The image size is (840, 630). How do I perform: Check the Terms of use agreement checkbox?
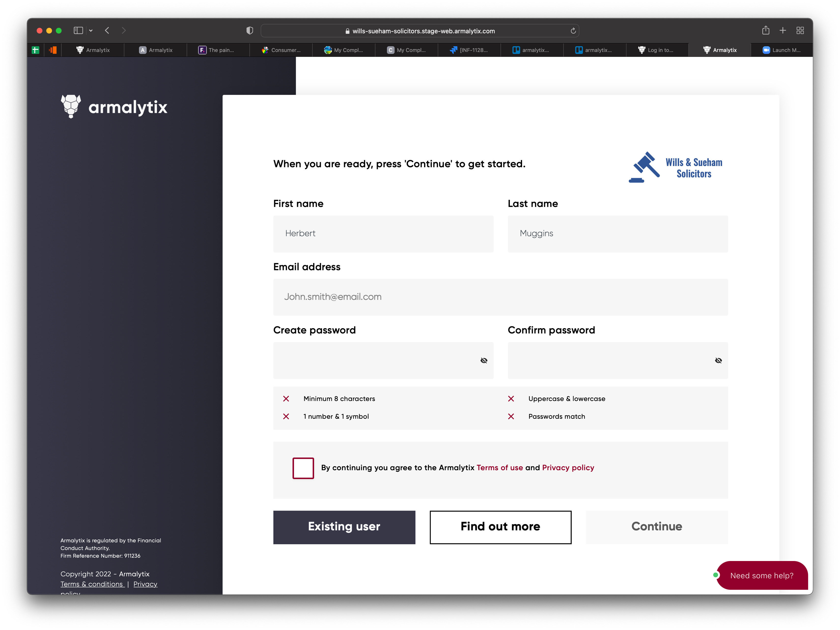pyautogui.click(x=303, y=468)
